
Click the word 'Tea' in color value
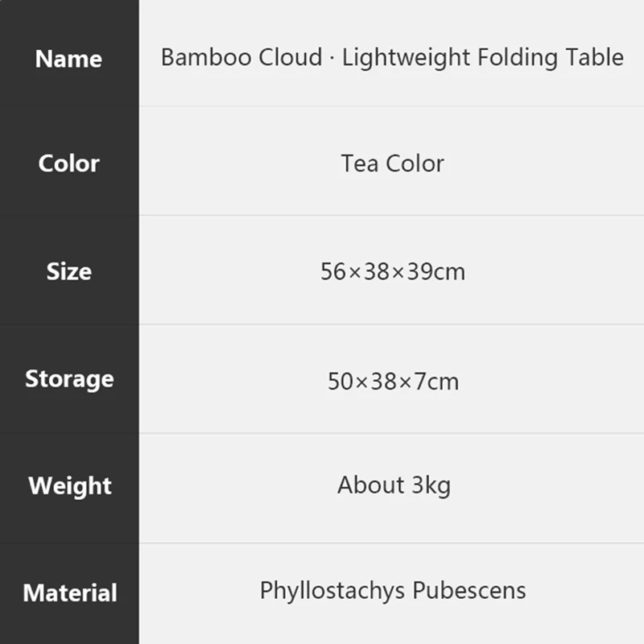tap(359, 163)
